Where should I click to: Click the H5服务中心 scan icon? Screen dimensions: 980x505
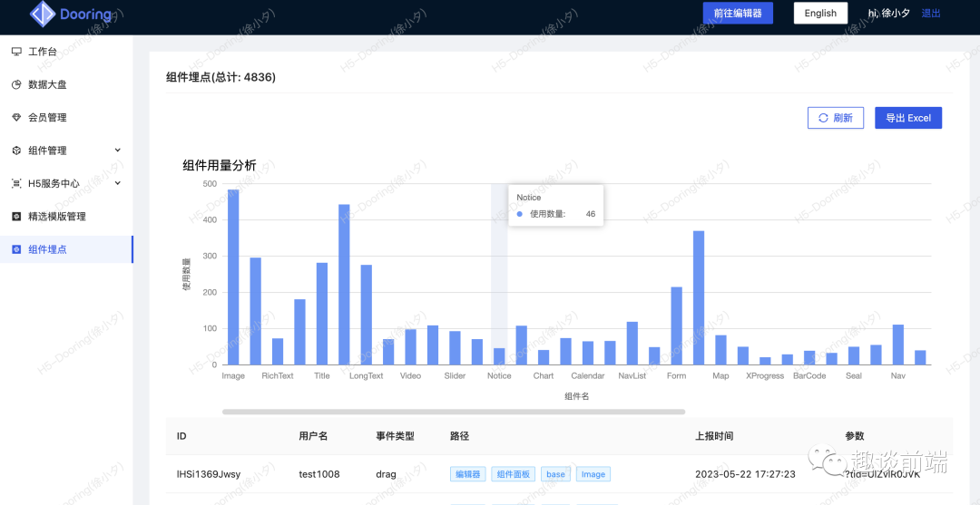(x=16, y=183)
